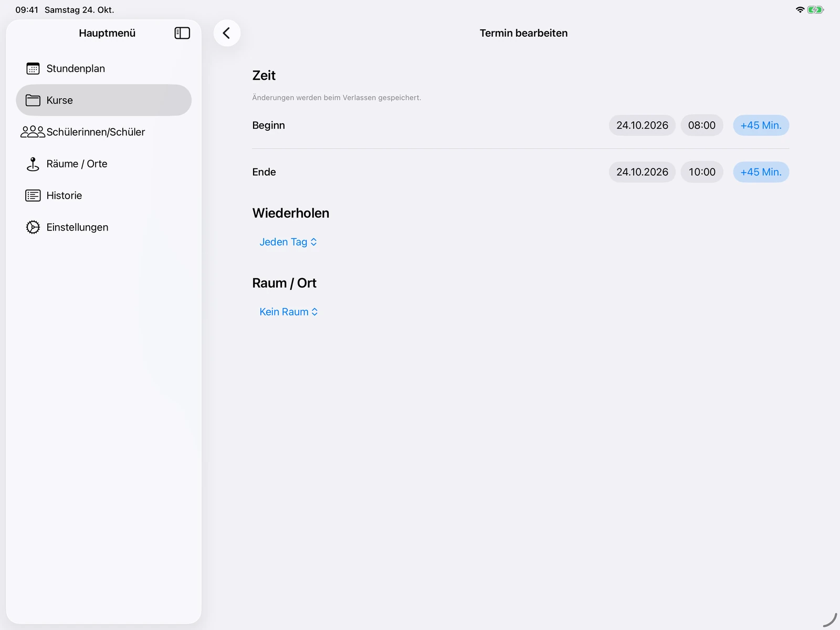Click the Beginn row label
This screenshot has width=840, height=630.
coord(268,125)
